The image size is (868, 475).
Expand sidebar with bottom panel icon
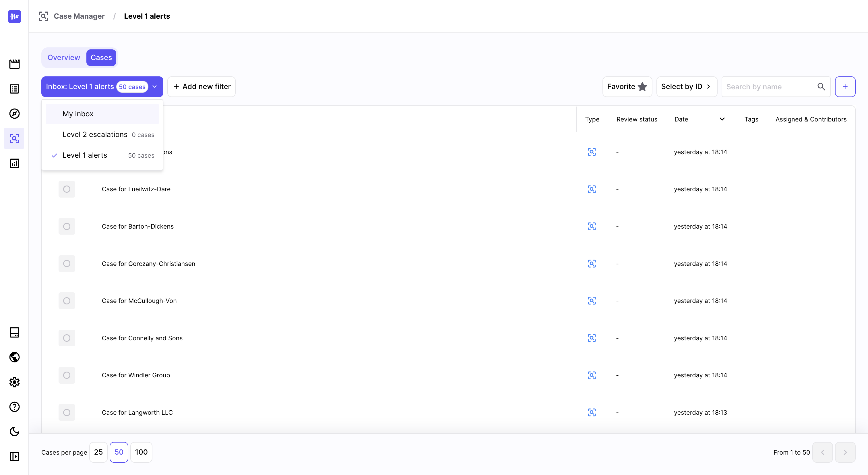14,456
